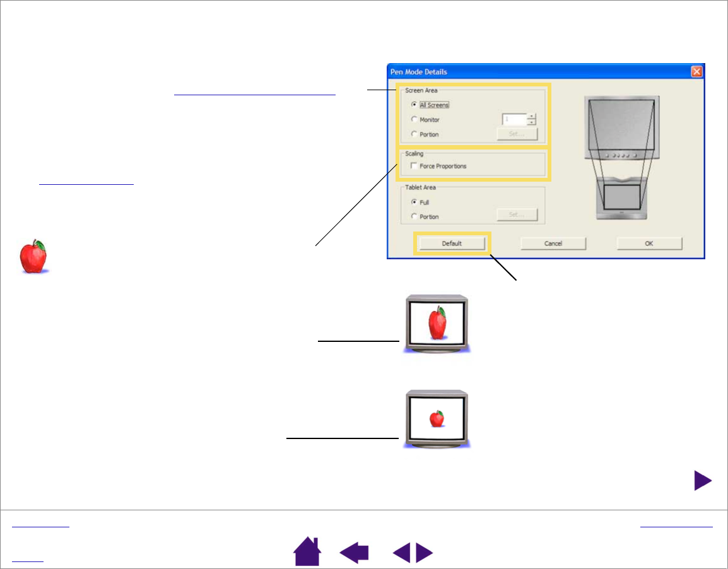Viewport: 728px width, 569px height.
Task: Select Full under Tablet Area
Action: coord(414,202)
